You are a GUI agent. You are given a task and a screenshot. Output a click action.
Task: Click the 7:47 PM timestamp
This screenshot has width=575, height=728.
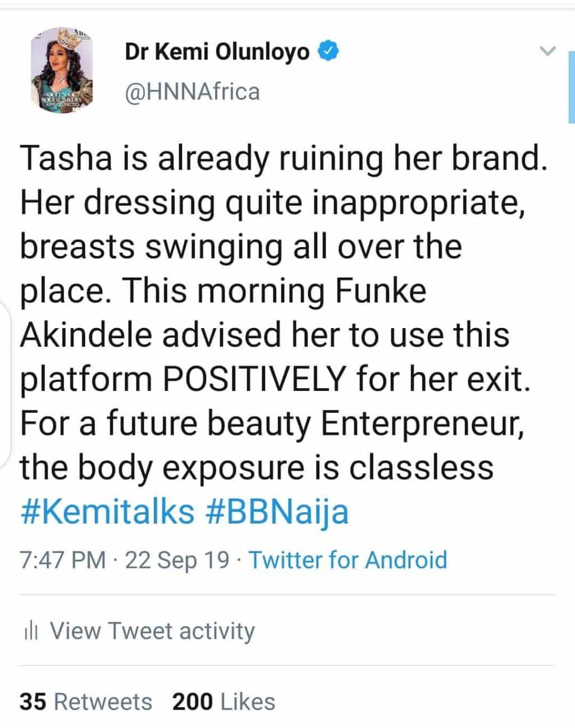pyautogui.click(x=62, y=560)
